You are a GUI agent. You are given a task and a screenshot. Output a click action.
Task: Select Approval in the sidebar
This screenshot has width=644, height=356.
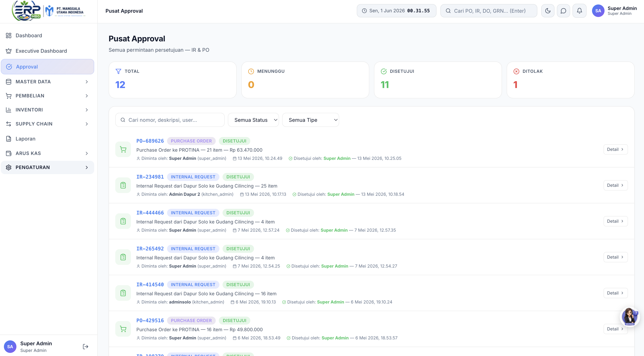click(47, 67)
